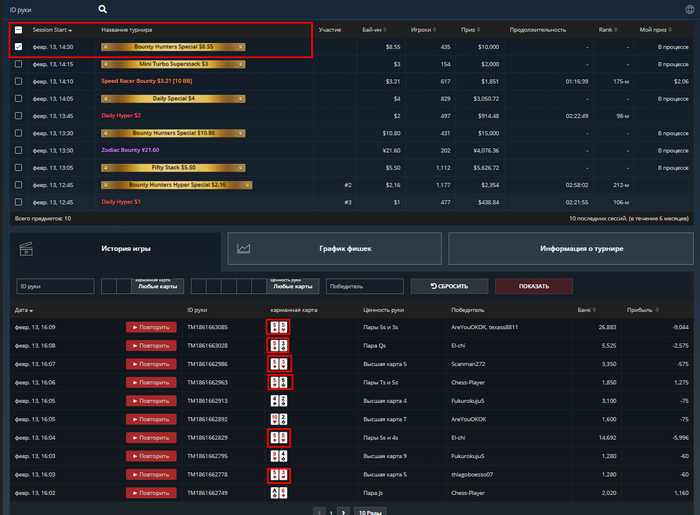Replay hand TM1861662986 with Повторить
This screenshot has height=515, width=700.
[x=151, y=364]
